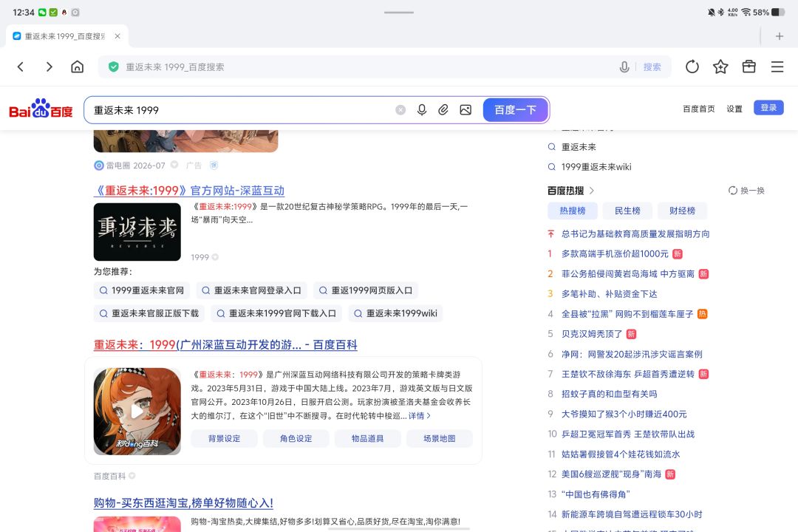The height and width of the screenshot is (532, 798).
Task: Click the 百度一下 search button
Action: [515, 110]
